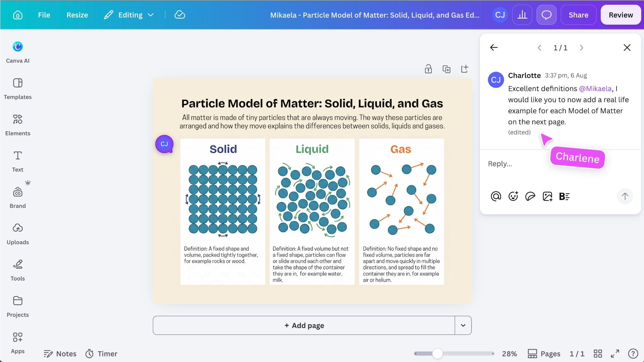Open grid view of pages
The image size is (644, 362).
pyautogui.click(x=598, y=354)
